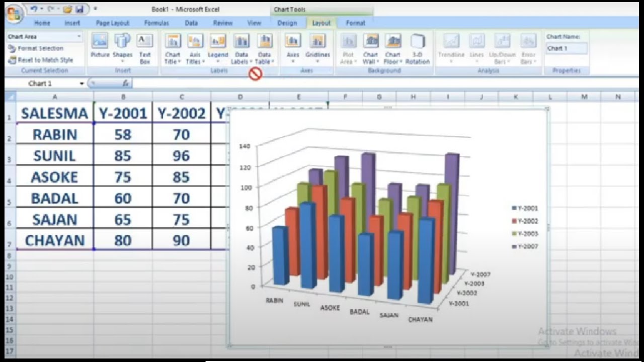
Task: Click cell containing BADAL
Action: (x=54, y=198)
